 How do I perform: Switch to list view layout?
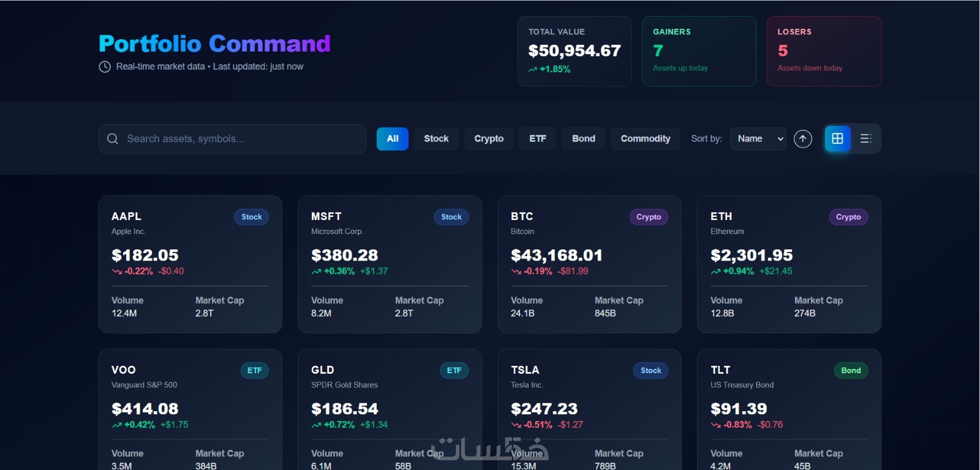coord(865,138)
